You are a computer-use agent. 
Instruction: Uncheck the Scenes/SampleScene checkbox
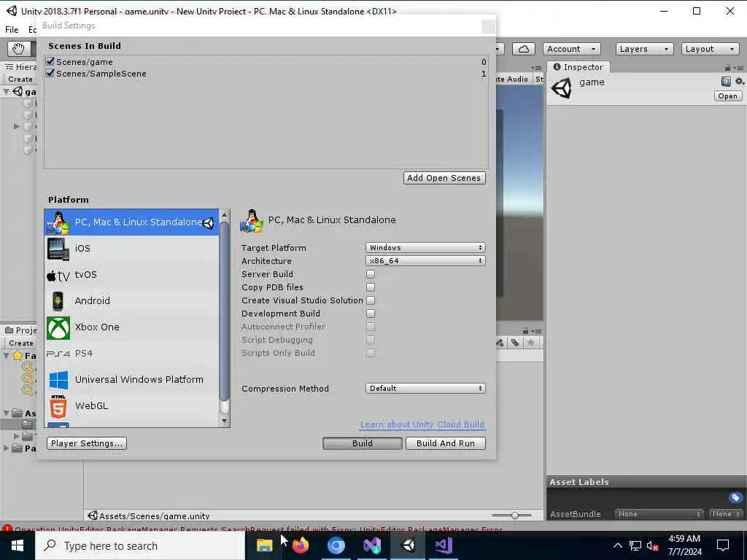pos(50,74)
